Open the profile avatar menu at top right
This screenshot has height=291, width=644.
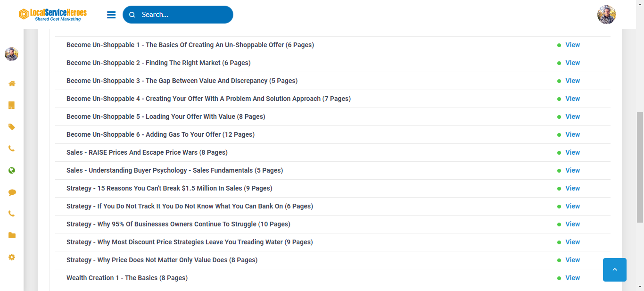pos(606,15)
